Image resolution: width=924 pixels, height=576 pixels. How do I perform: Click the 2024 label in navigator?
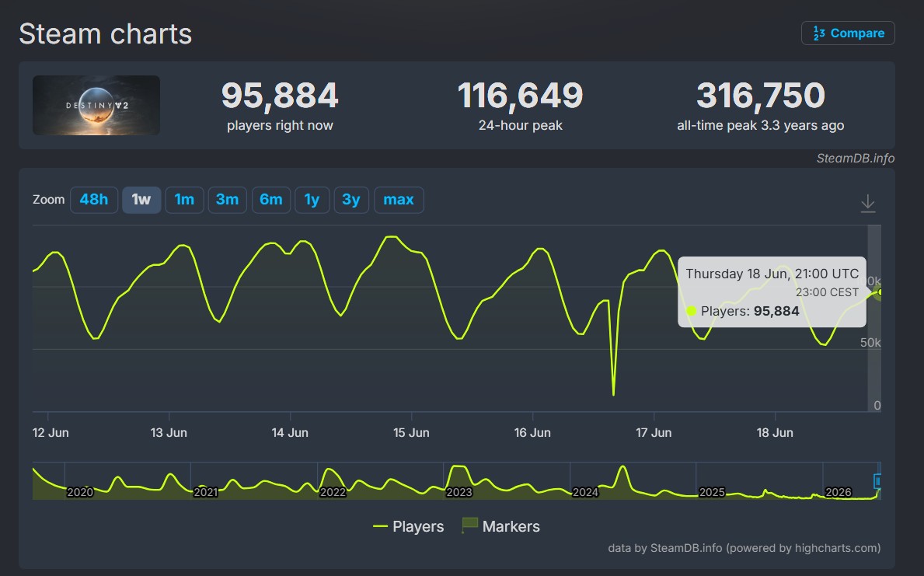[585, 492]
